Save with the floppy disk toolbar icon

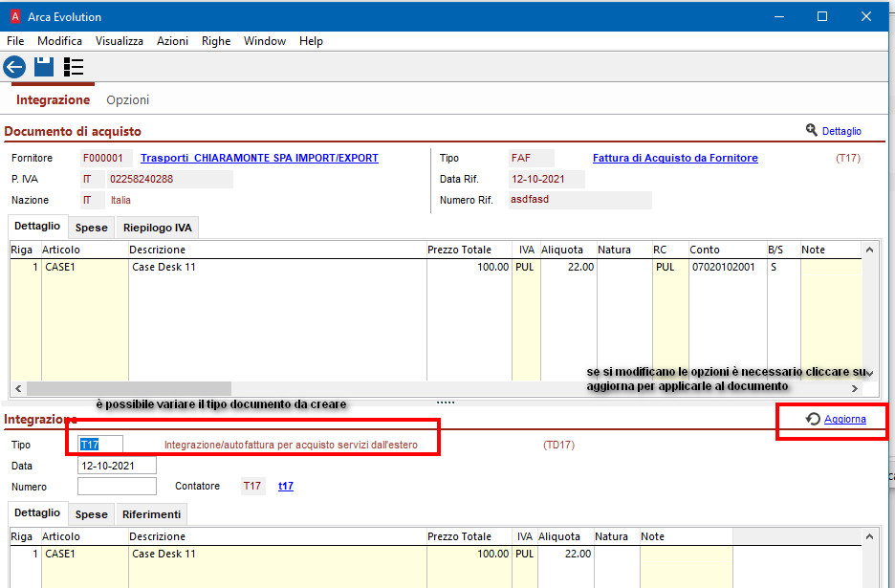pyautogui.click(x=44, y=67)
